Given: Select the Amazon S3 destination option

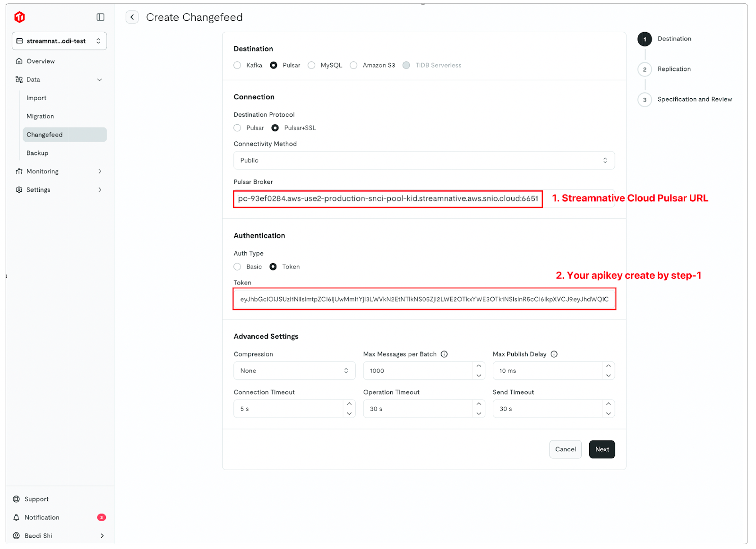Looking at the screenshot, I should click(x=354, y=65).
